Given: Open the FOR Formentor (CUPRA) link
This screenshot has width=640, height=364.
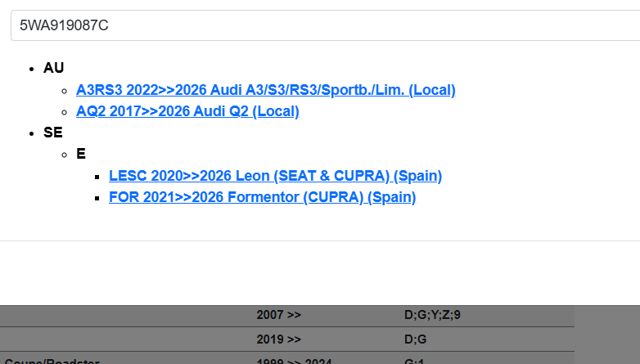Looking at the screenshot, I should tap(262, 197).
